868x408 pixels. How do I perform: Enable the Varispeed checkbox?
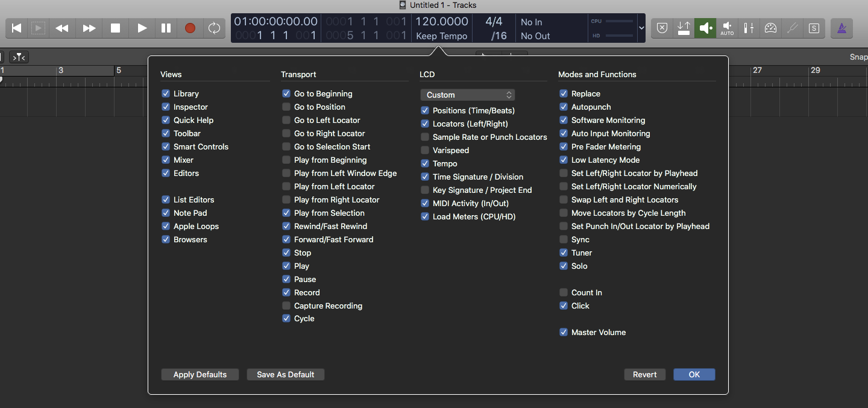point(425,150)
